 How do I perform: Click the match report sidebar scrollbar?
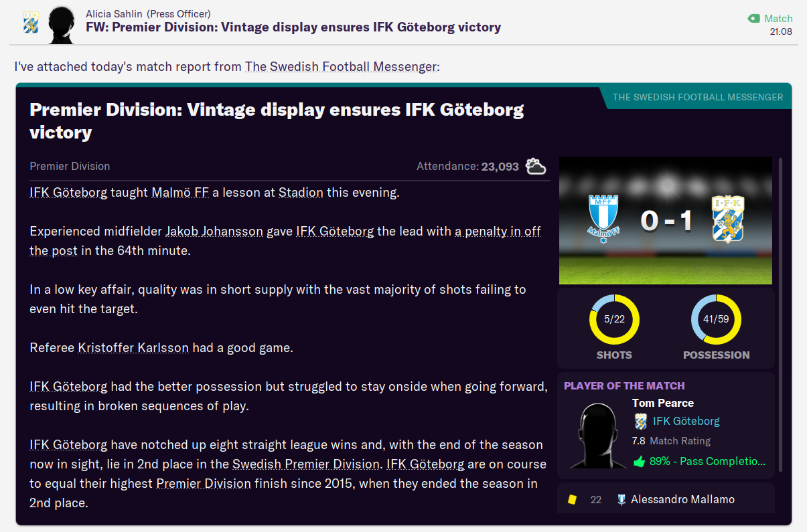click(780, 335)
